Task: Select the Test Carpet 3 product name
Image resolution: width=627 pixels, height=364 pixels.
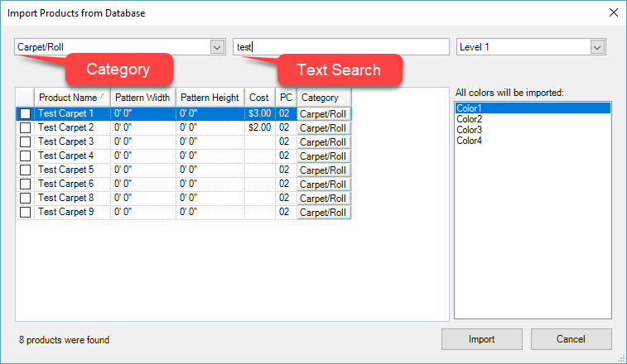Action: (x=66, y=141)
